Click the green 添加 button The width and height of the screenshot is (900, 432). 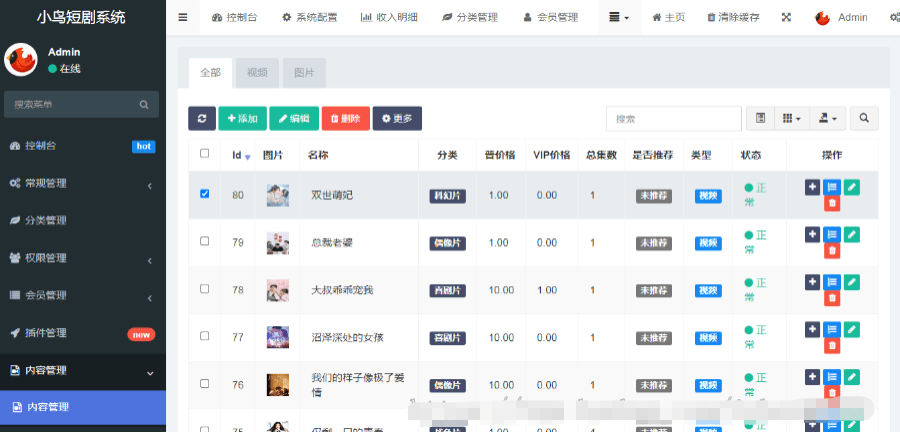coord(241,118)
